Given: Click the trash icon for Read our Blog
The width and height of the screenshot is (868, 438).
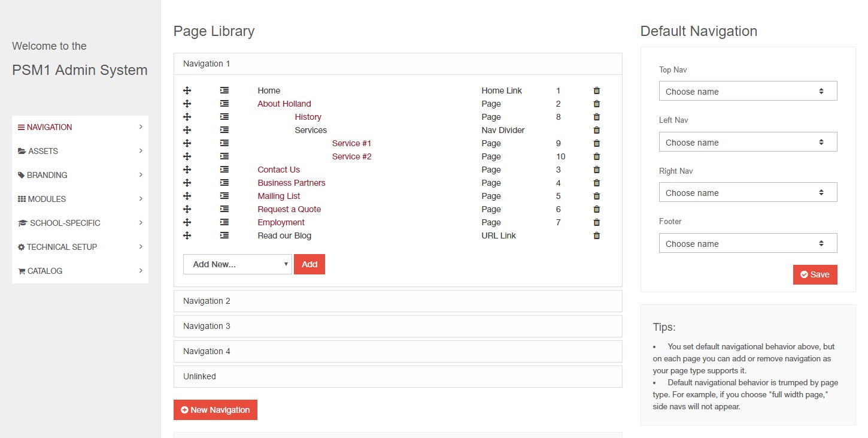Looking at the screenshot, I should pos(596,235).
